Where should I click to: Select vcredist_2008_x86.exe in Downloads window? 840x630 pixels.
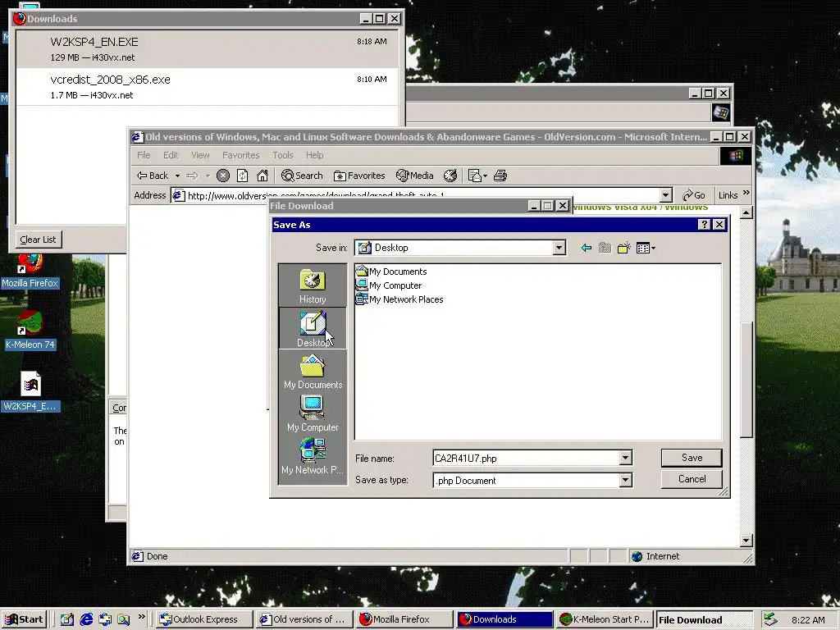[208, 86]
